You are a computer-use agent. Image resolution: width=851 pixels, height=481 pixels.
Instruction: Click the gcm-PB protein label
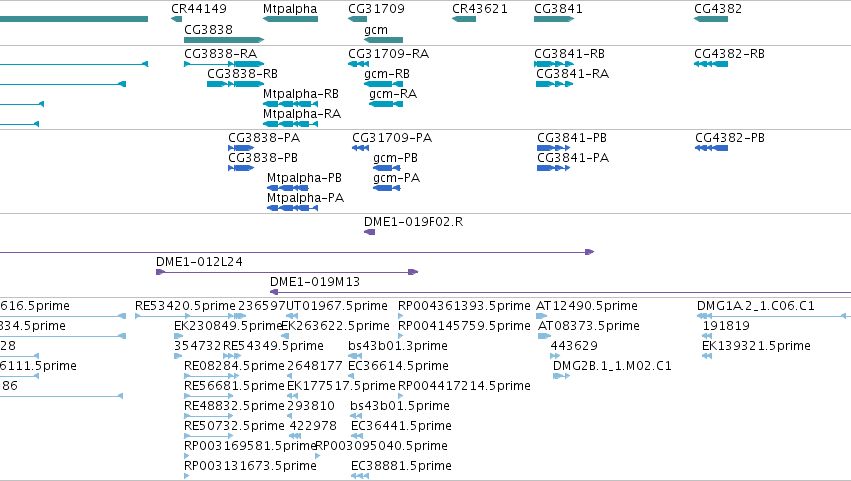[x=396, y=158]
